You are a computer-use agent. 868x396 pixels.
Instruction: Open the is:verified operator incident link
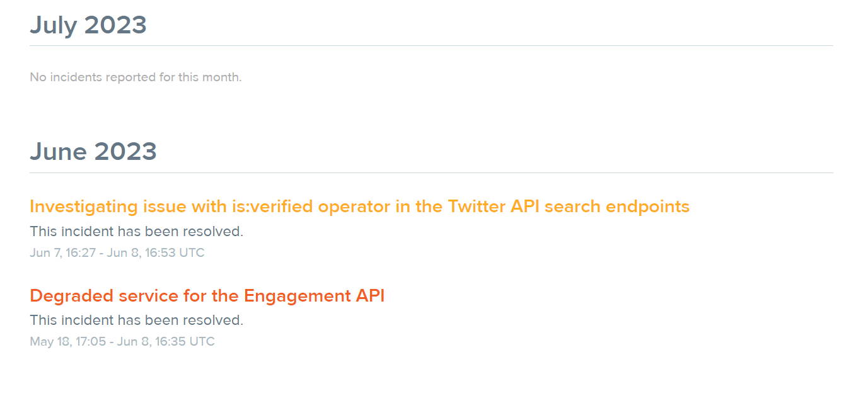coord(359,206)
